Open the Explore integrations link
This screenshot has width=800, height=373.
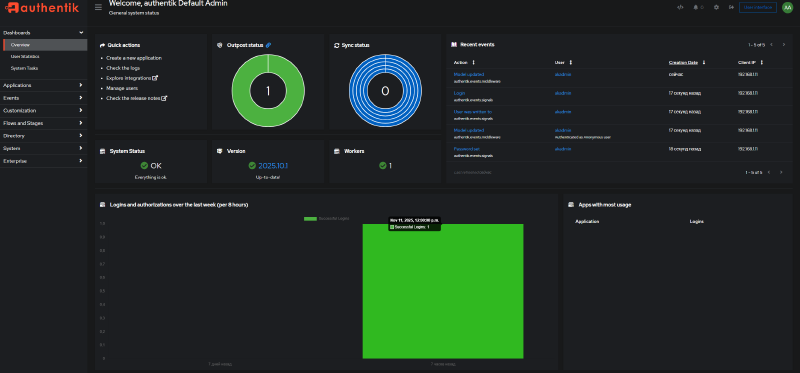[132, 78]
